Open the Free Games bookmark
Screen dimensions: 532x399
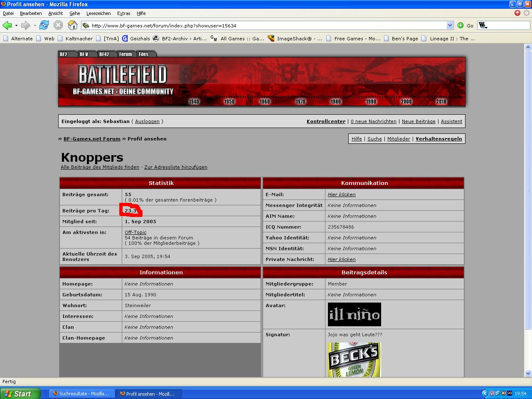click(353, 38)
